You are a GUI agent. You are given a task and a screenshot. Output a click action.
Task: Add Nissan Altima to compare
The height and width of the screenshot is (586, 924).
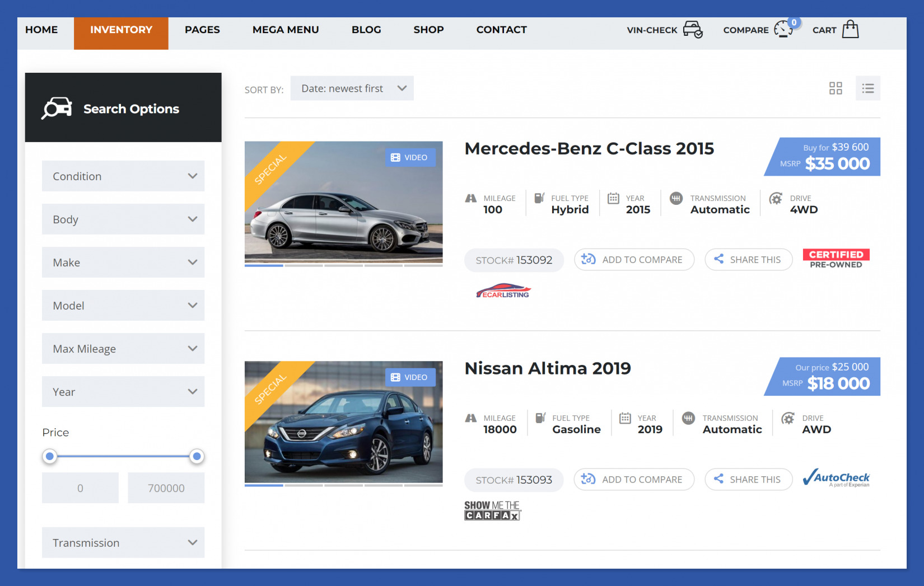634,480
